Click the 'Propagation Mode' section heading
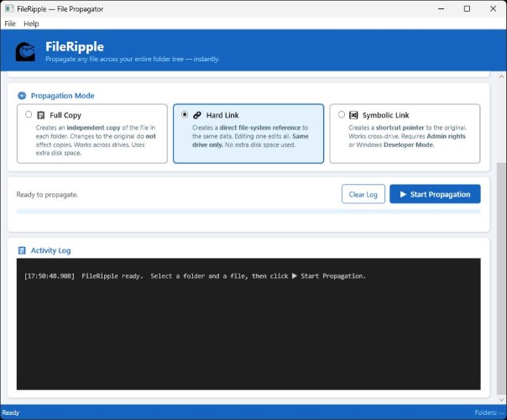507x420 pixels. pos(62,96)
